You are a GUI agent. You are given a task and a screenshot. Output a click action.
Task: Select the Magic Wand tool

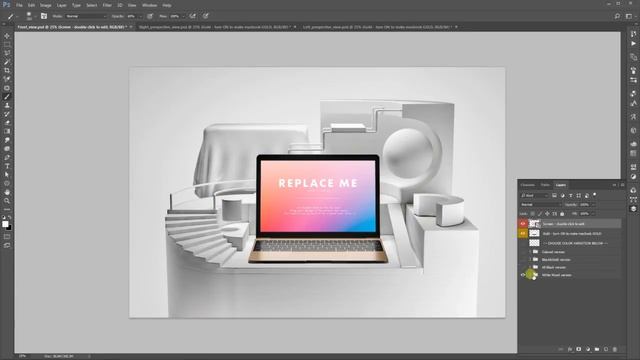point(7,62)
